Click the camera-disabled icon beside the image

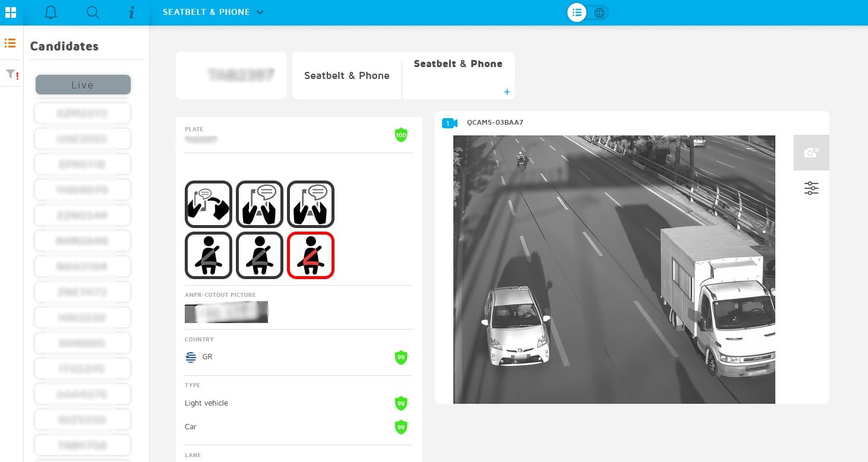point(811,152)
